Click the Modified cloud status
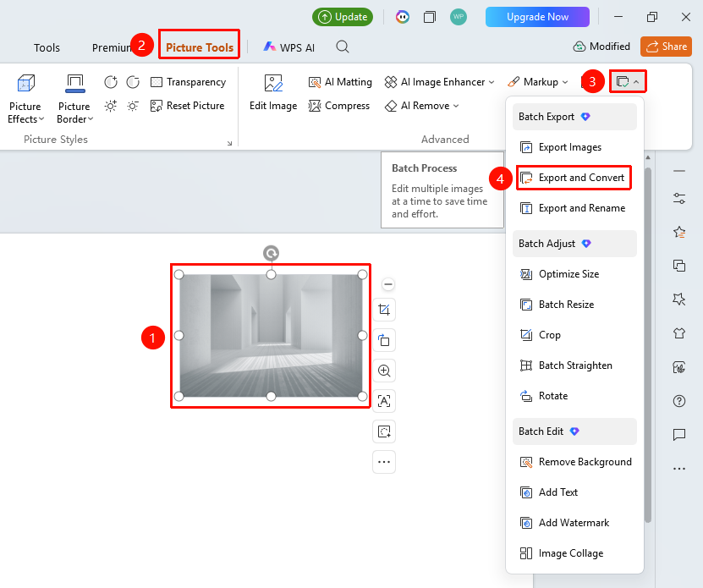The height and width of the screenshot is (588, 703). point(601,47)
